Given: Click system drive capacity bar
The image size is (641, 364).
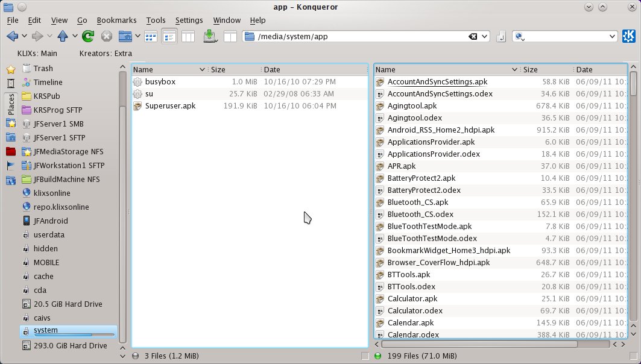Looking at the screenshot, I should tap(74, 335).
